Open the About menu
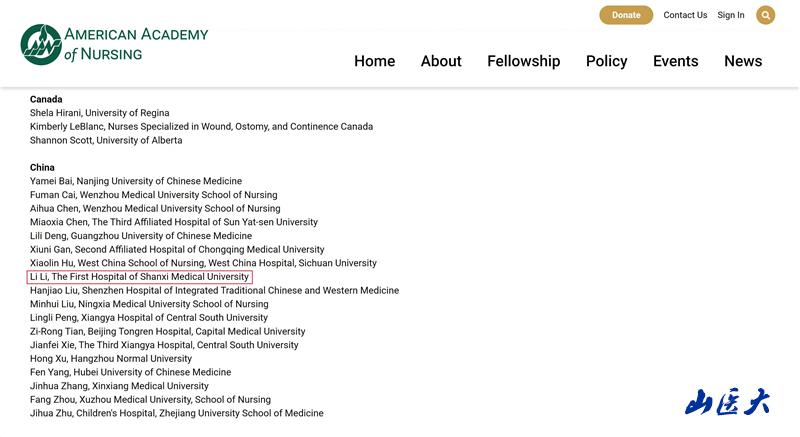Screen dimensions: 800x437 pyautogui.click(x=441, y=61)
